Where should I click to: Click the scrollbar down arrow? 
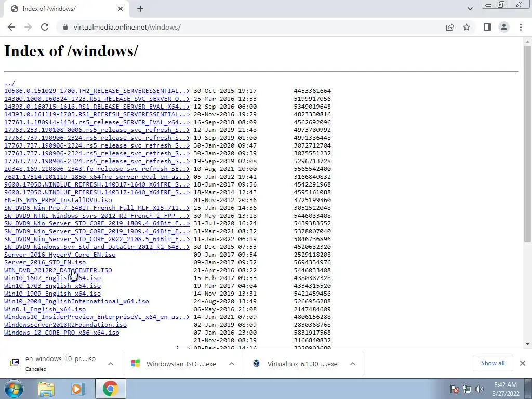click(x=527, y=344)
